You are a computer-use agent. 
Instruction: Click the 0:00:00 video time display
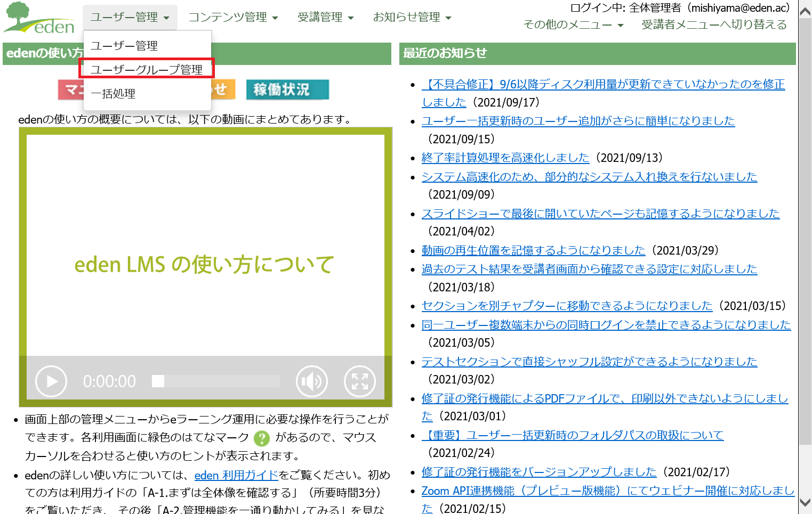point(109,381)
